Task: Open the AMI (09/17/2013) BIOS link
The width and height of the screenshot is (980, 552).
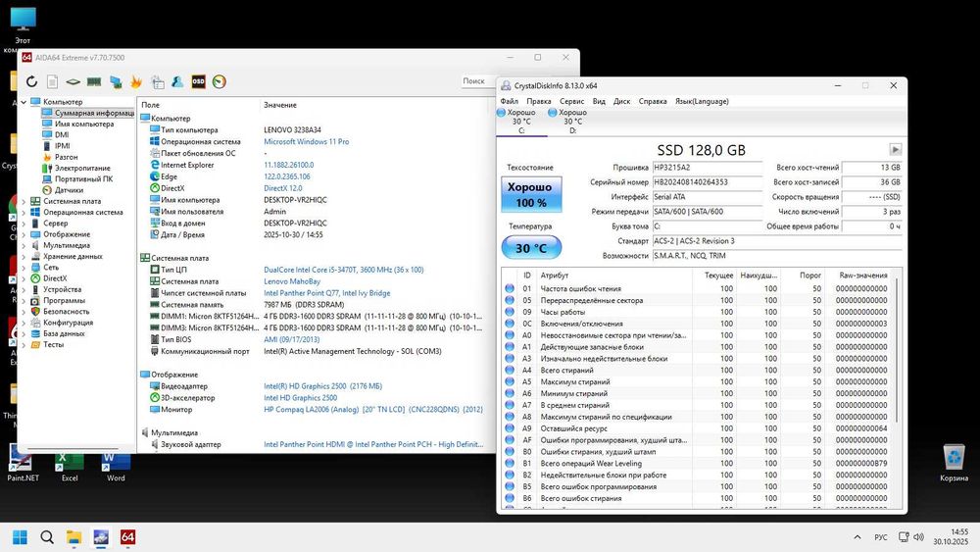Action: [x=291, y=339]
